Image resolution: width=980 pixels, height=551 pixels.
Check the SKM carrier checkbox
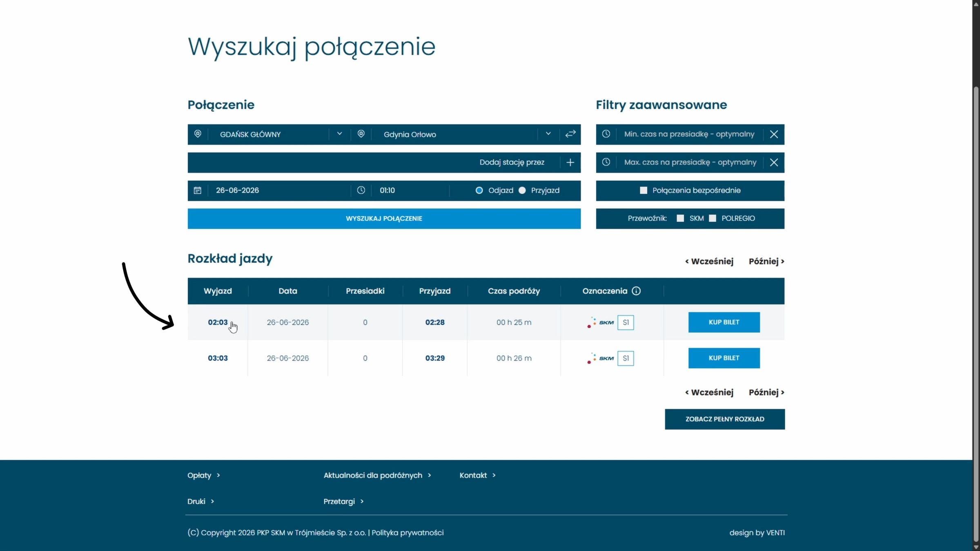(x=680, y=218)
